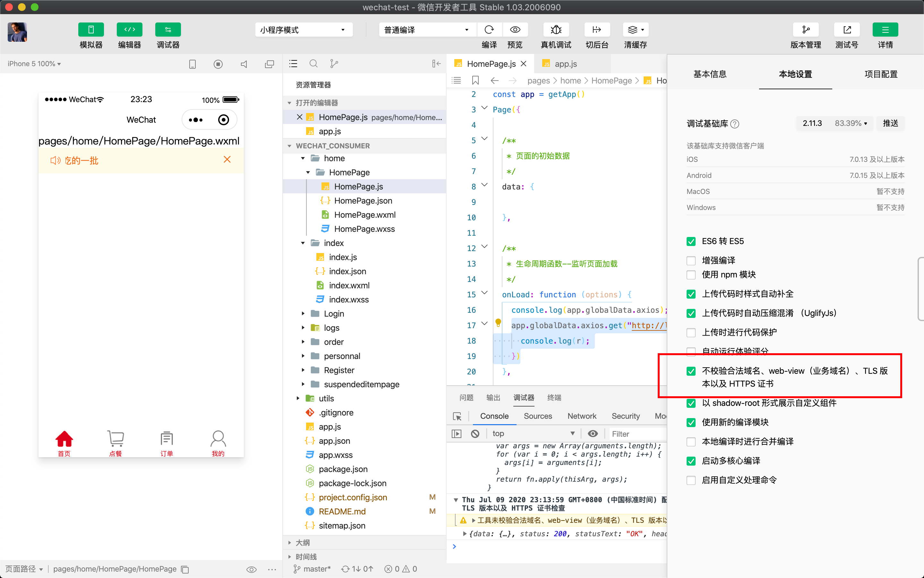Viewport: 924px width, 578px height.
Task: Open iPhone 5 100% device dropdown
Action: (x=34, y=64)
